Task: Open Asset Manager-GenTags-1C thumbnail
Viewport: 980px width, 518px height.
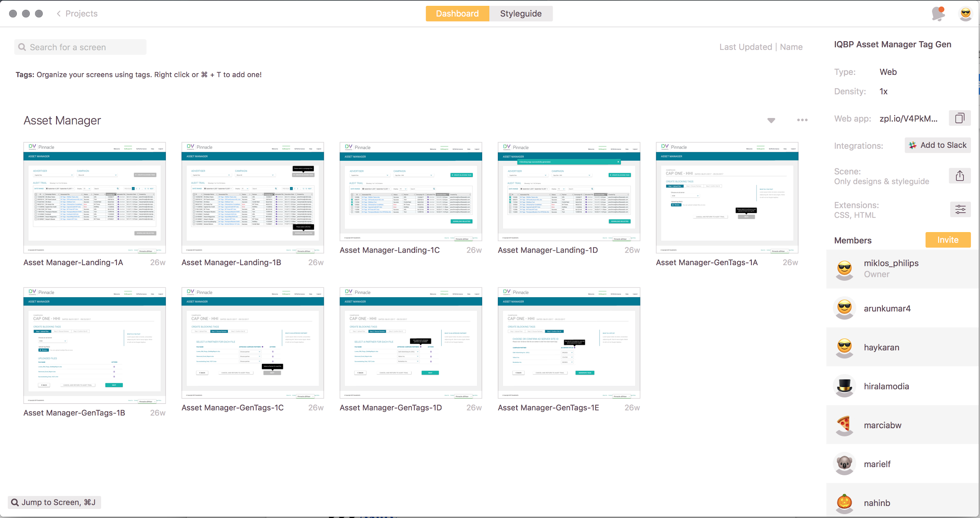Action: [252, 343]
